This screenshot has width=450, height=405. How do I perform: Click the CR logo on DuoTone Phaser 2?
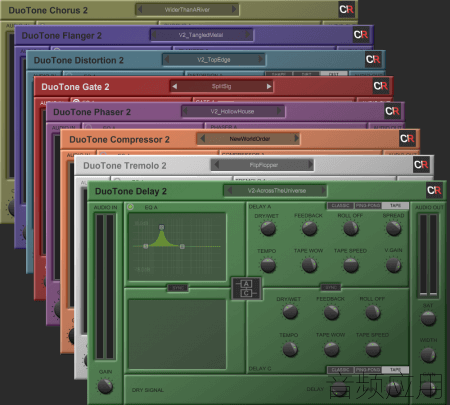coord(392,111)
